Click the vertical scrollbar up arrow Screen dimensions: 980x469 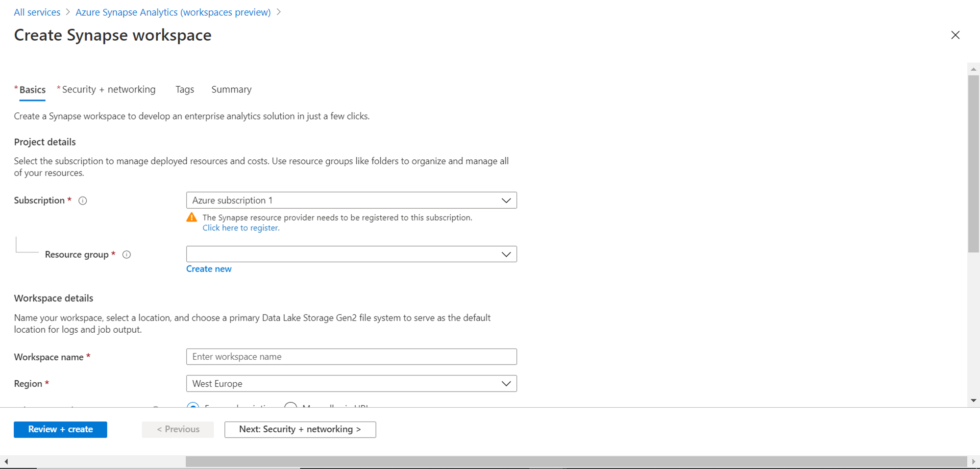pos(973,70)
